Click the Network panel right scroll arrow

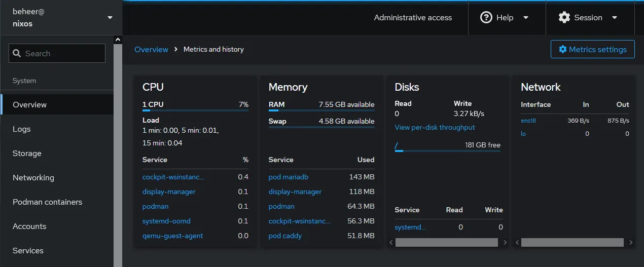(630, 243)
